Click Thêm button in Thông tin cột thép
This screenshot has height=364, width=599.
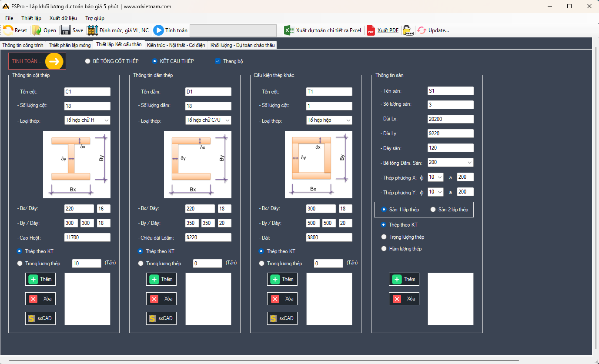click(x=40, y=279)
